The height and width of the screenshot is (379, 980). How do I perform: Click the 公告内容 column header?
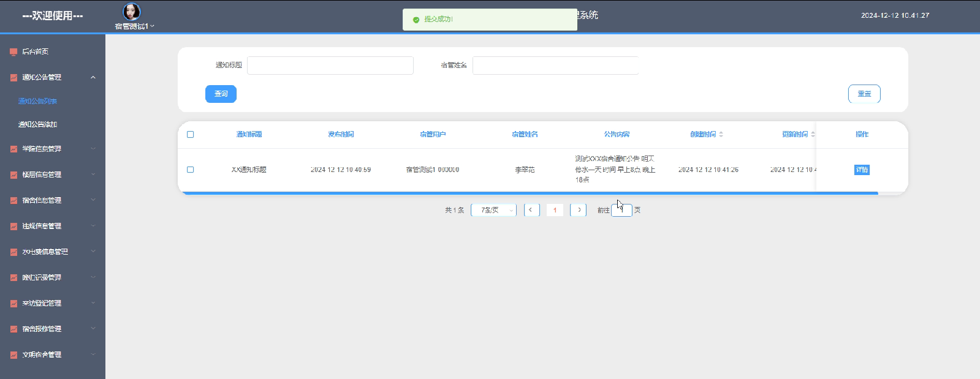(617, 134)
